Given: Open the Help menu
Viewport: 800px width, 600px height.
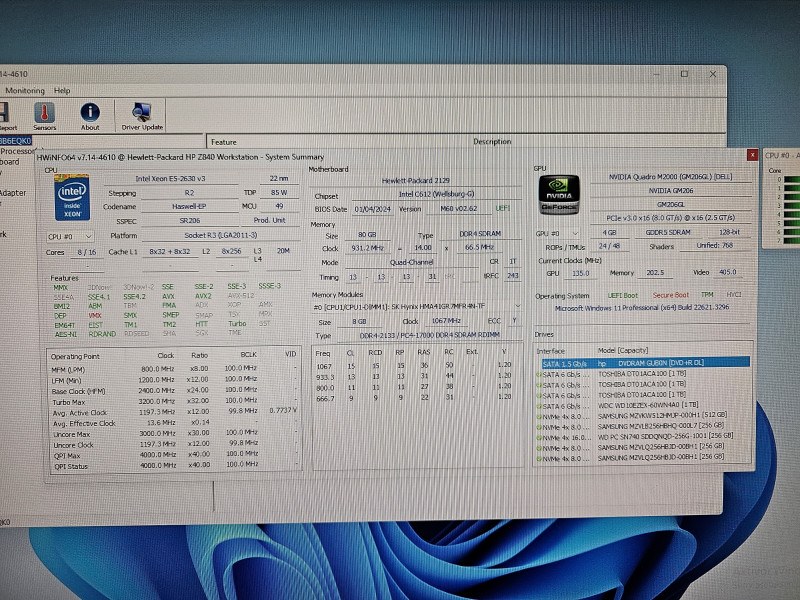Looking at the screenshot, I should tap(62, 91).
